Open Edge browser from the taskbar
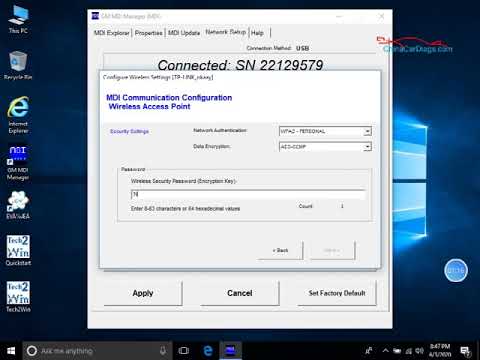Viewport: 480px width, 360px height. (x=208, y=351)
